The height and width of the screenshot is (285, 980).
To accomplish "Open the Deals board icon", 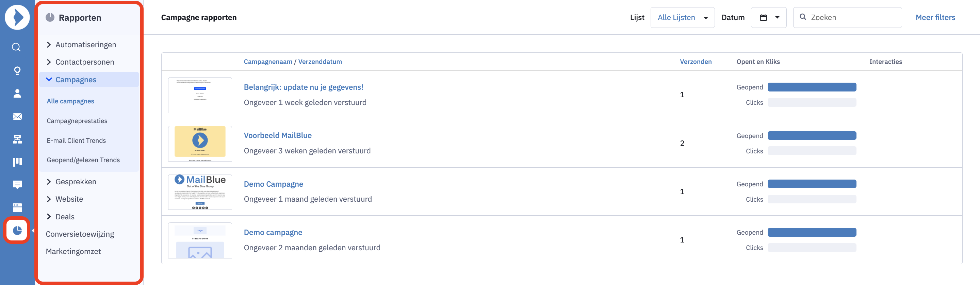I will pyautogui.click(x=17, y=162).
